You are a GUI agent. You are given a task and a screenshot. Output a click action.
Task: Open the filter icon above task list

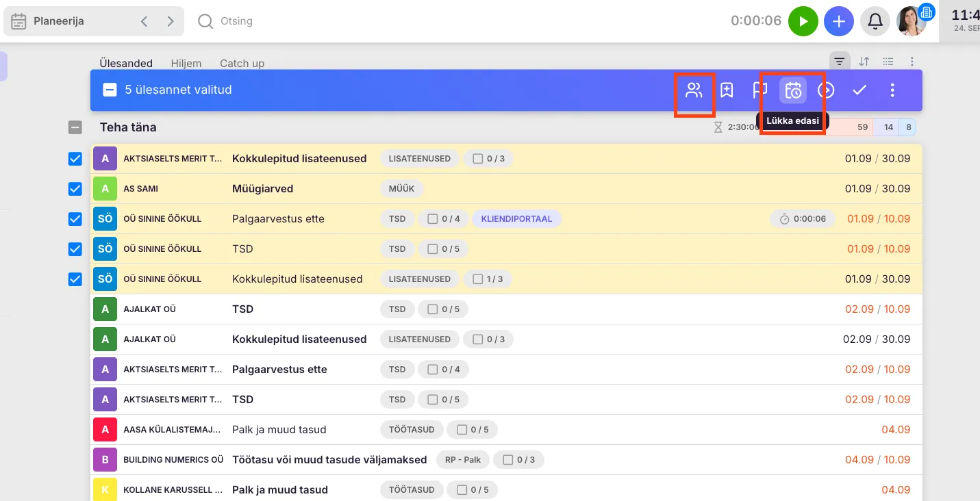tap(840, 61)
